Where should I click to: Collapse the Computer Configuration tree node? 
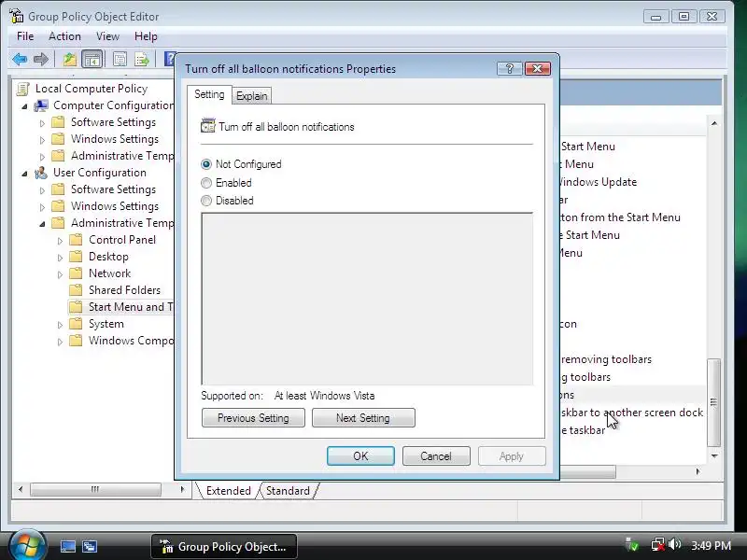click(x=24, y=106)
